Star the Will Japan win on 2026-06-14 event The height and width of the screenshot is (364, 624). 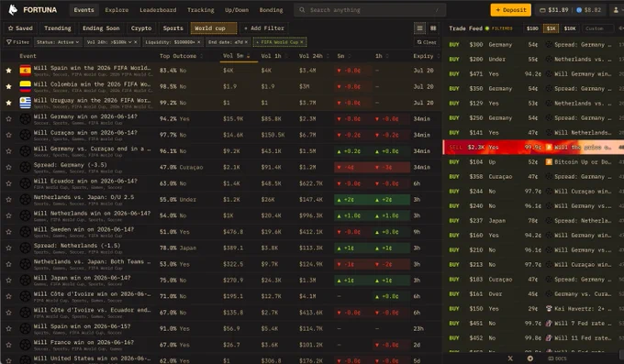click(x=9, y=280)
